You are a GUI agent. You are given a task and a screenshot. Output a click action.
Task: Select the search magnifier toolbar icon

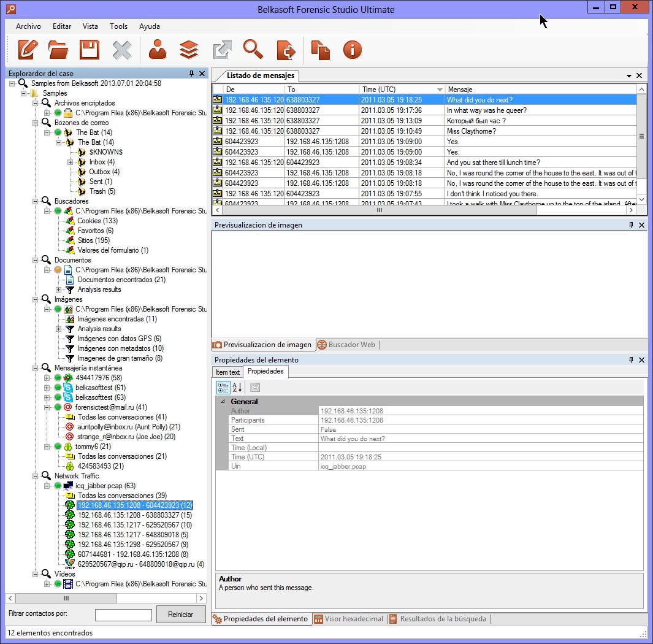coord(253,50)
